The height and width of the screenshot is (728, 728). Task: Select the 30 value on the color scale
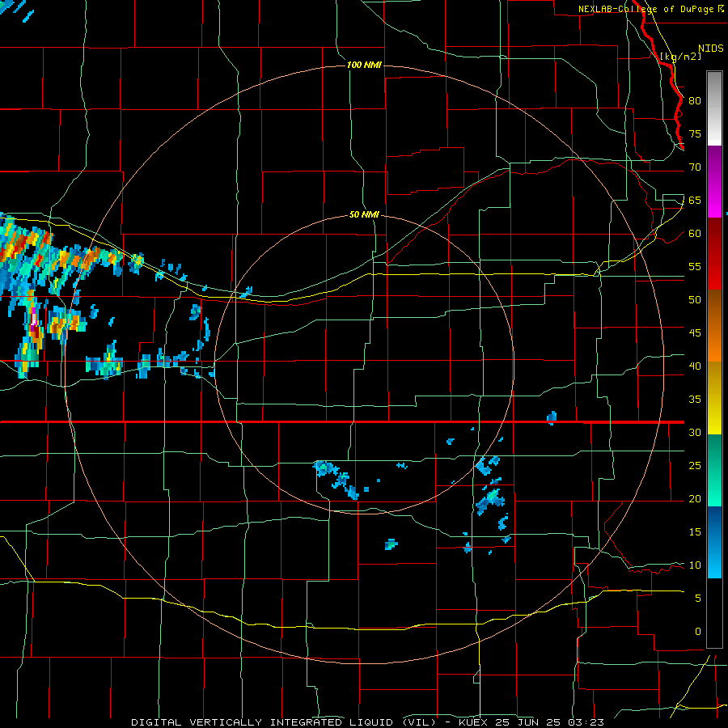coord(695,433)
